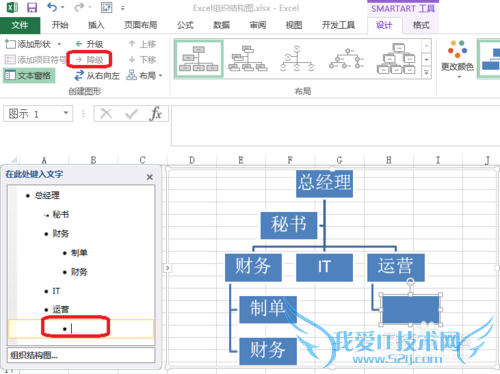This screenshot has height=374, width=500.
Task: Click 上移 (Move Up) button
Action: point(142,44)
